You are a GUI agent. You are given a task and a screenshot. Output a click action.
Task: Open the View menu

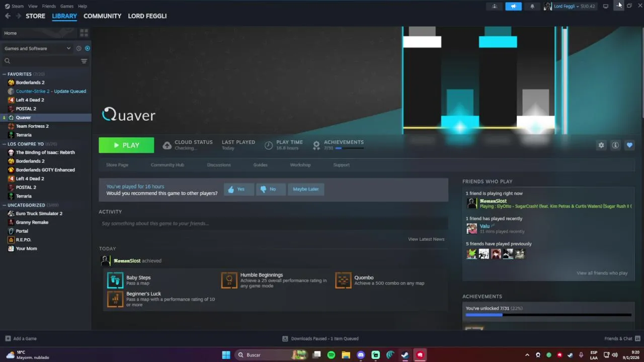[33, 6]
